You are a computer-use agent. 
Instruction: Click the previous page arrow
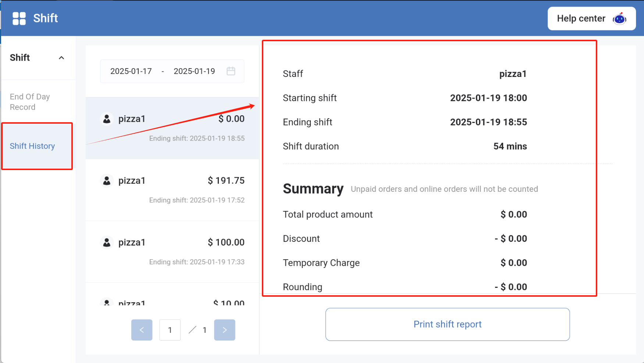142,330
